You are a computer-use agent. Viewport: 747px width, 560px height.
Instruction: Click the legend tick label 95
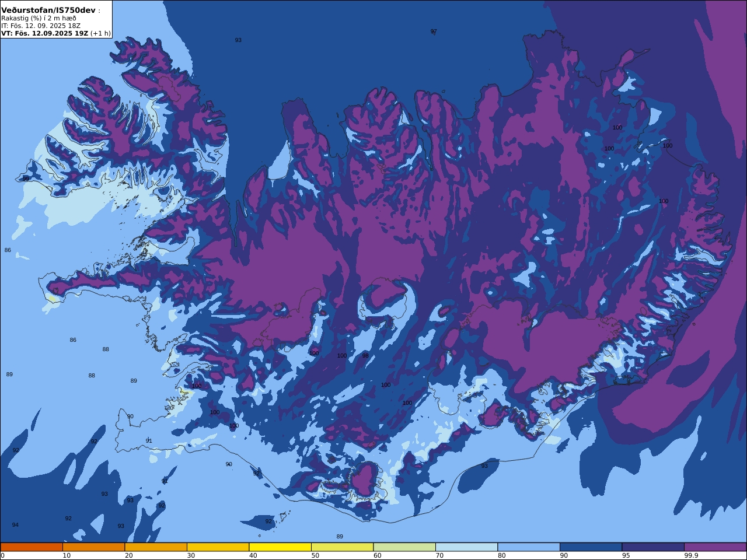[x=626, y=555]
